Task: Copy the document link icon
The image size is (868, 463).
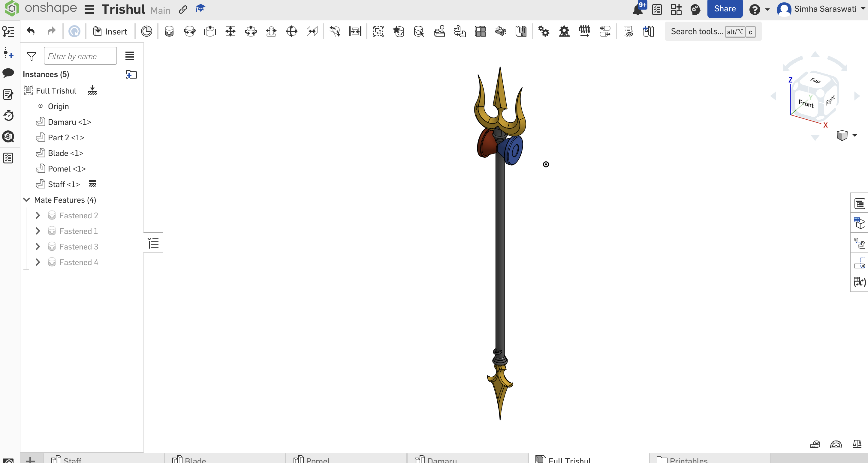Action: pos(183,9)
